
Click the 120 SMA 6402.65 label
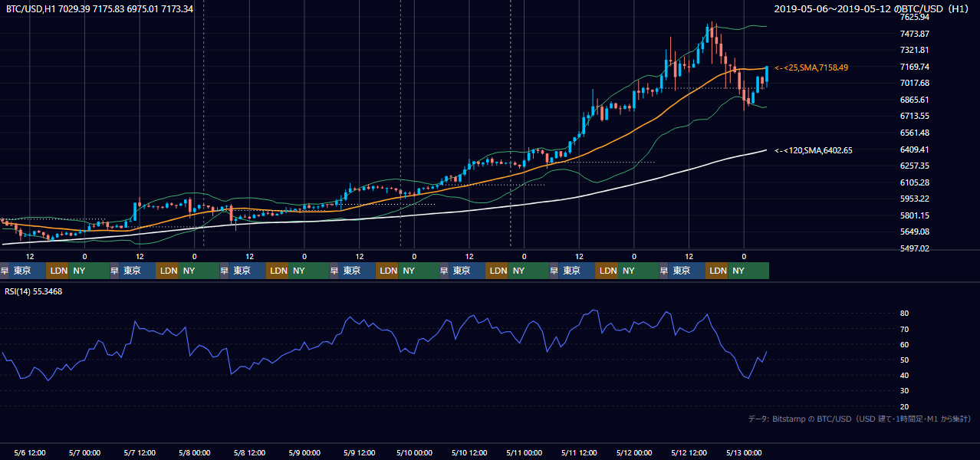(814, 150)
